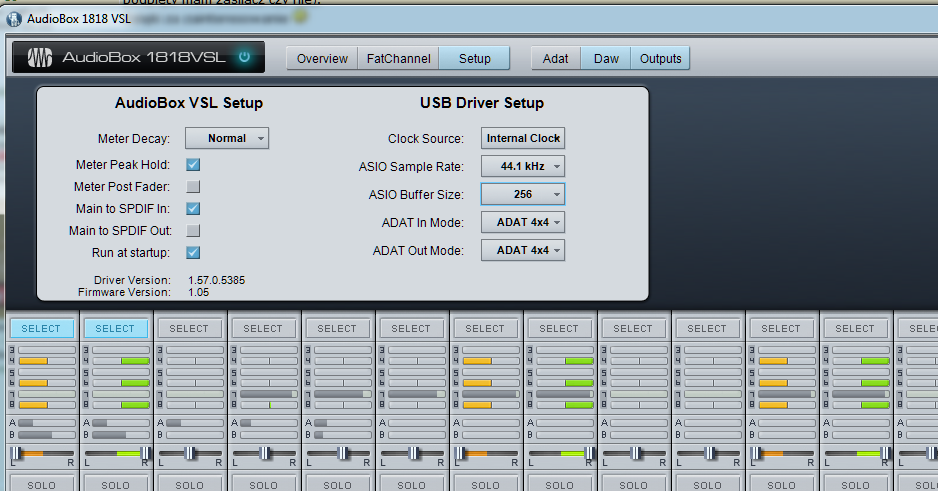This screenshot has height=492, width=940.
Task: Click the first channel's orange pan slider
Action: coord(42,454)
